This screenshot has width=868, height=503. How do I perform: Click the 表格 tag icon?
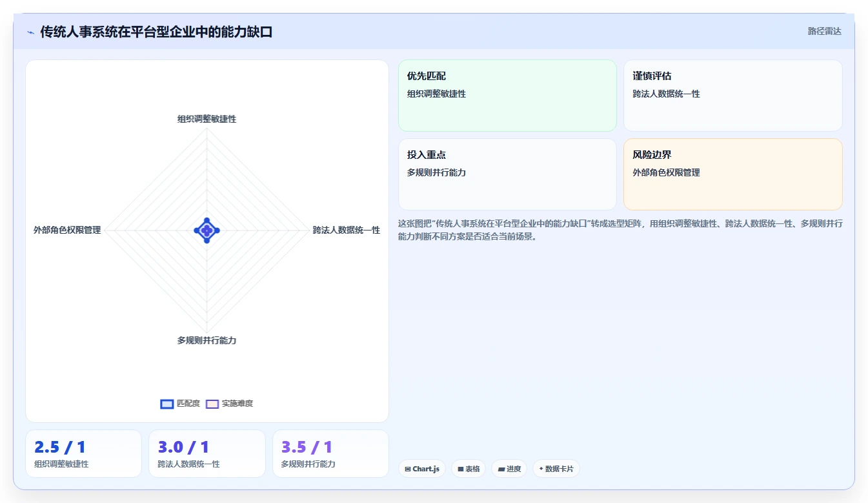[x=461, y=469]
